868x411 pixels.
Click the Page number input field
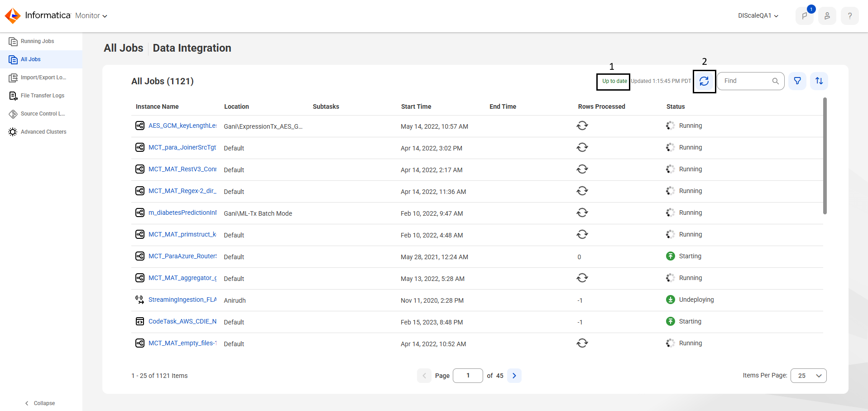(468, 376)
